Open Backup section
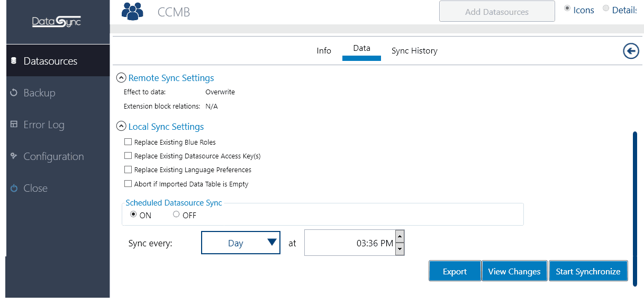Screen dimensions: 644x303 (58, 93)
